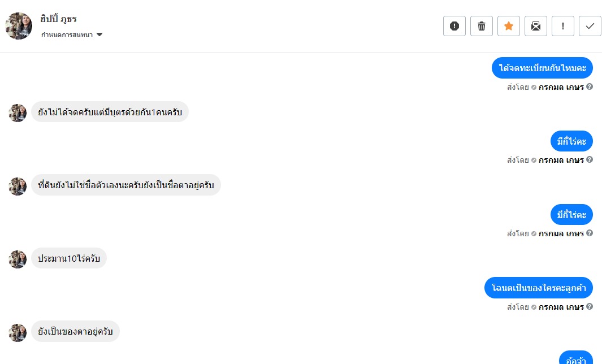Toggle the orange star on this conversation

[509, 26]
